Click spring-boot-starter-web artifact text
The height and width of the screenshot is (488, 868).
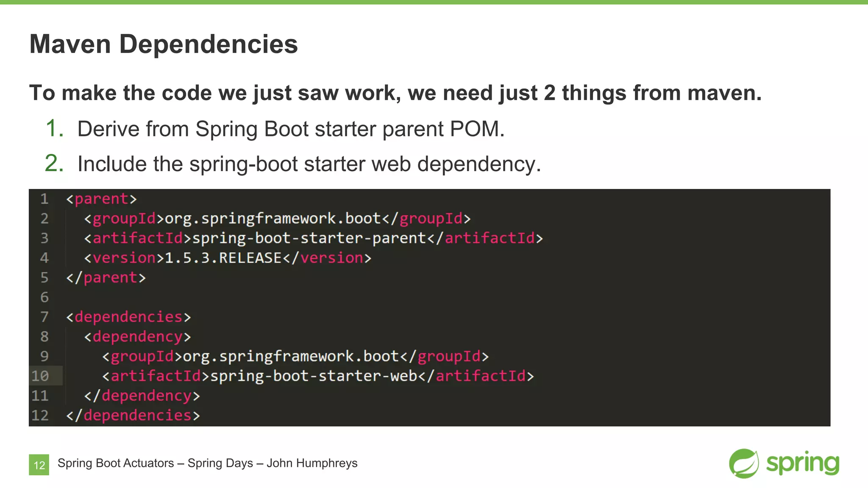click(314, 376)
